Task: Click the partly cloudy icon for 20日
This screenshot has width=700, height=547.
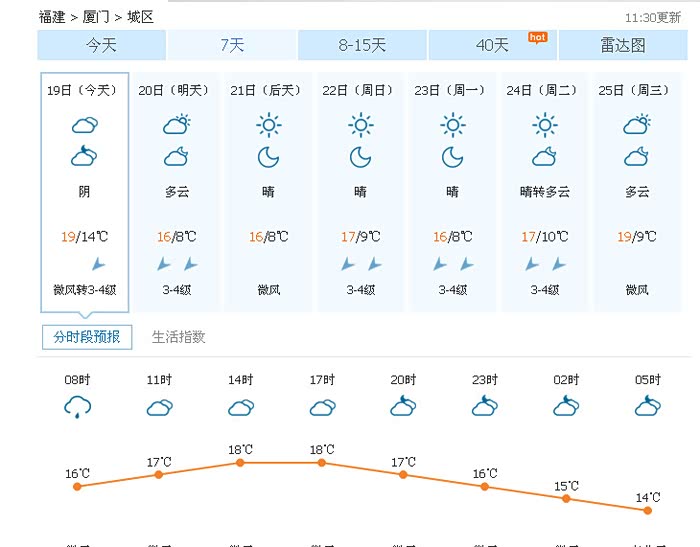Action: pos(176,125)
